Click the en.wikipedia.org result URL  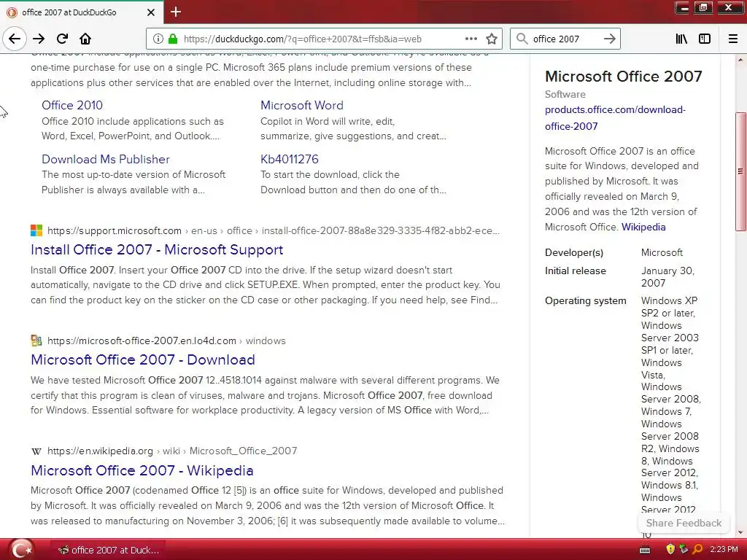(172, 451)
